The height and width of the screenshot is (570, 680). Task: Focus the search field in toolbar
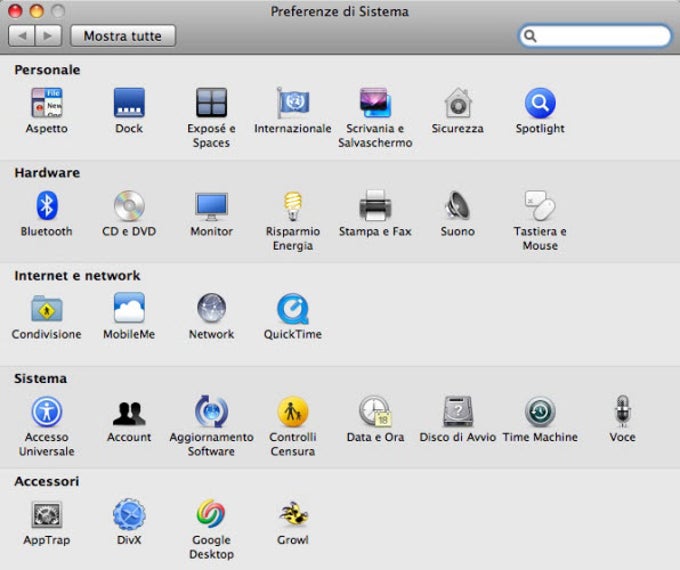pyautogui.click(x=595, y=36)
